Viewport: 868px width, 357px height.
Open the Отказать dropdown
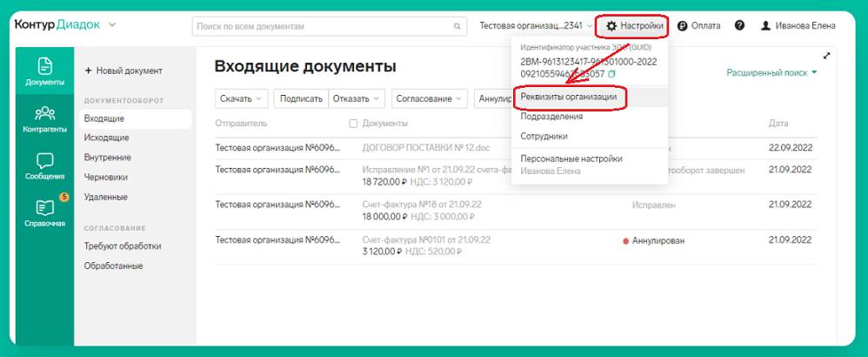pyautogui.click(x=356, y=98)
